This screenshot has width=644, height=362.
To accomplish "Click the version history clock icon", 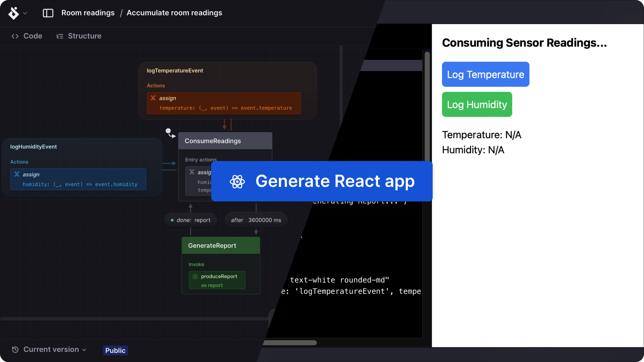I will (x=15, y=349).
